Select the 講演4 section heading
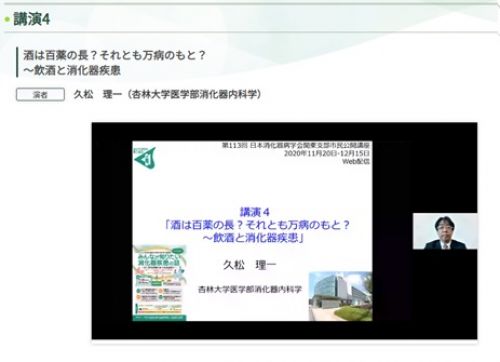Screen dimensions: 500x362 tap(32, 19)
